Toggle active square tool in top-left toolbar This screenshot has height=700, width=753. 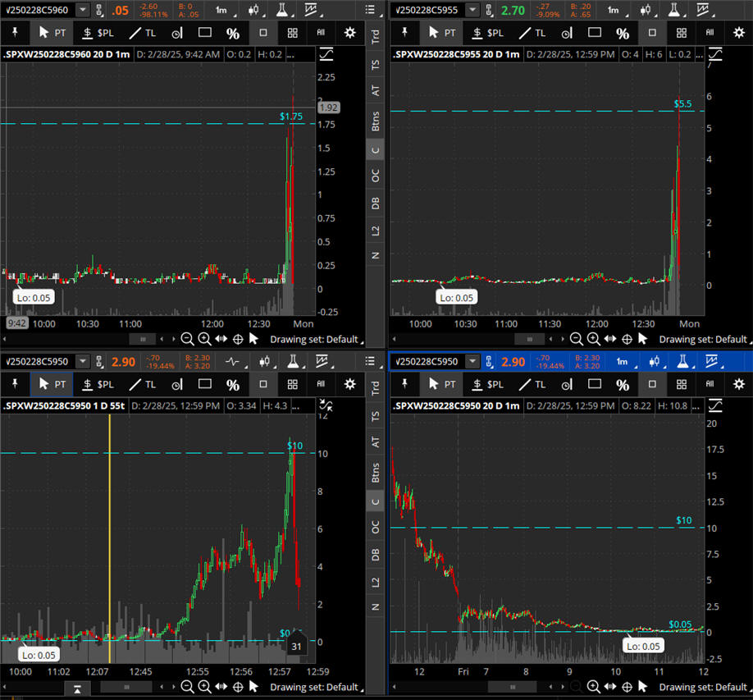coord(263,33)
